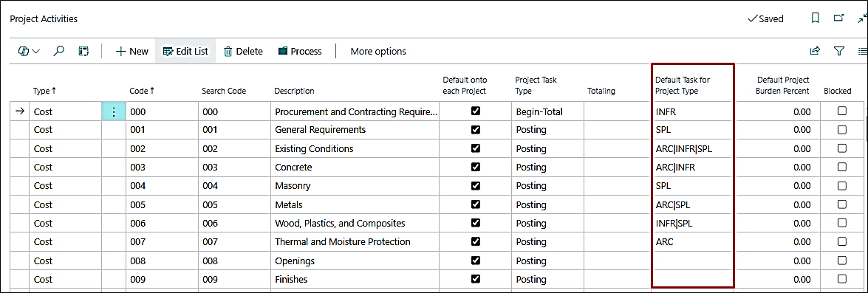Toggle the list view layout icon
Viewport: 868px width, 293px height.
pos(863,51)
